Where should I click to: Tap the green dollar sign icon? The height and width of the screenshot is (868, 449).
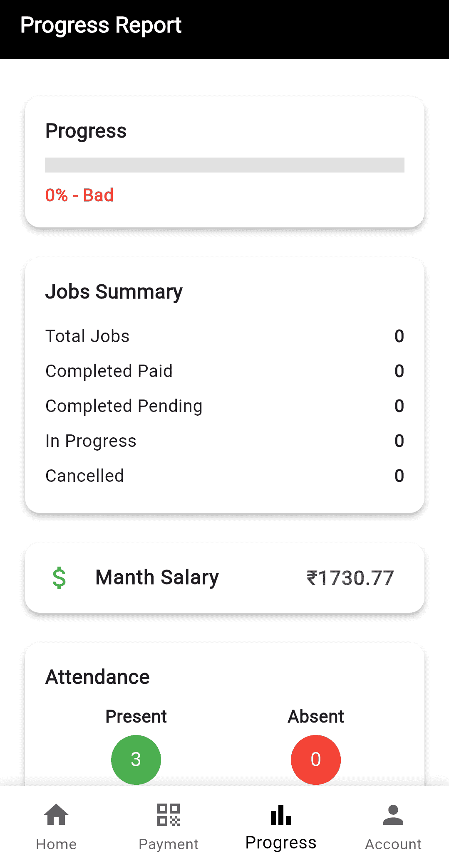coord(59,578)
